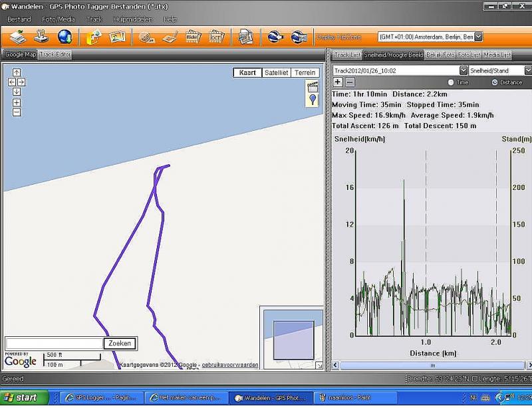Viewport: 532px width, 408px height.
Task: Click the overview mini-map thumbnail
Action: (293, 339)
